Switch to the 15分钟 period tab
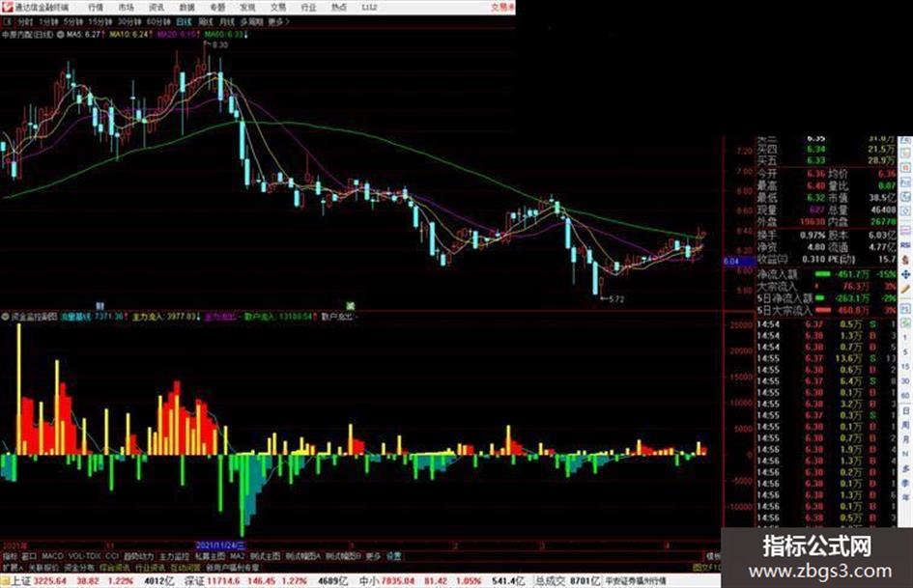This screenshot has height=588, width=913. (x=100, y=21)
